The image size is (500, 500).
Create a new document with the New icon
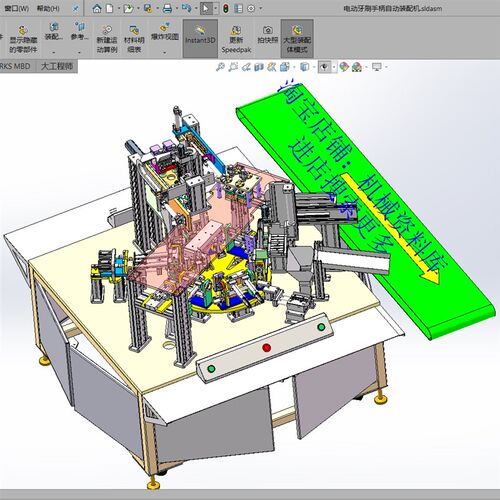110,8
